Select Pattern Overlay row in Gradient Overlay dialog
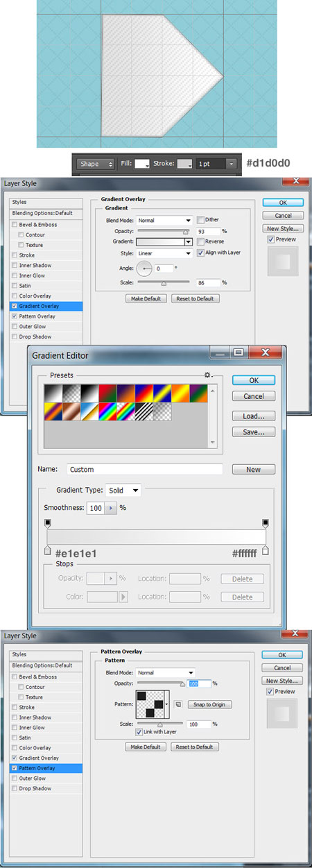This screenshot has width=312, height=868. click(45, 316)
